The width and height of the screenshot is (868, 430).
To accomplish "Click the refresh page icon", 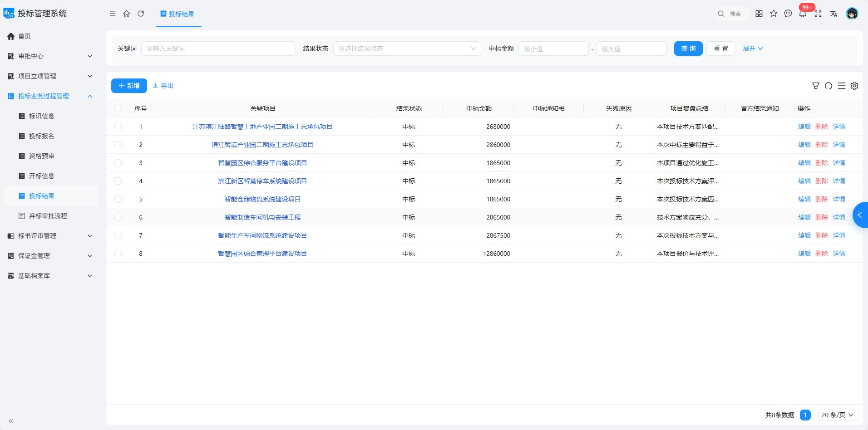I will coord(141,14).
